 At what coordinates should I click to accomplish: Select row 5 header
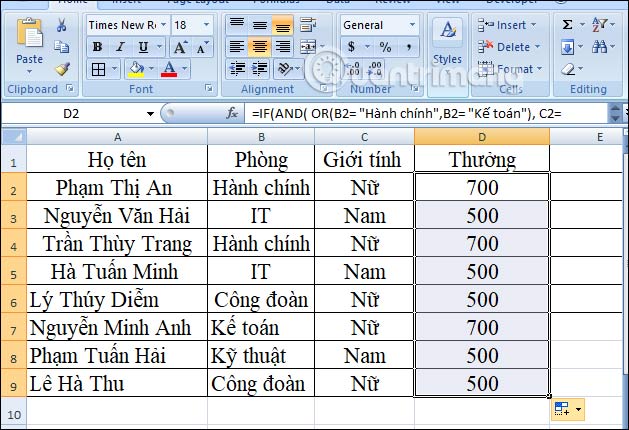[x=14, y=272]
